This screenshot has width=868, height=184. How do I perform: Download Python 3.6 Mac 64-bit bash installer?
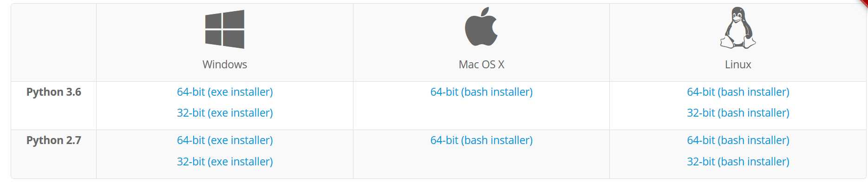pos(482,92)
